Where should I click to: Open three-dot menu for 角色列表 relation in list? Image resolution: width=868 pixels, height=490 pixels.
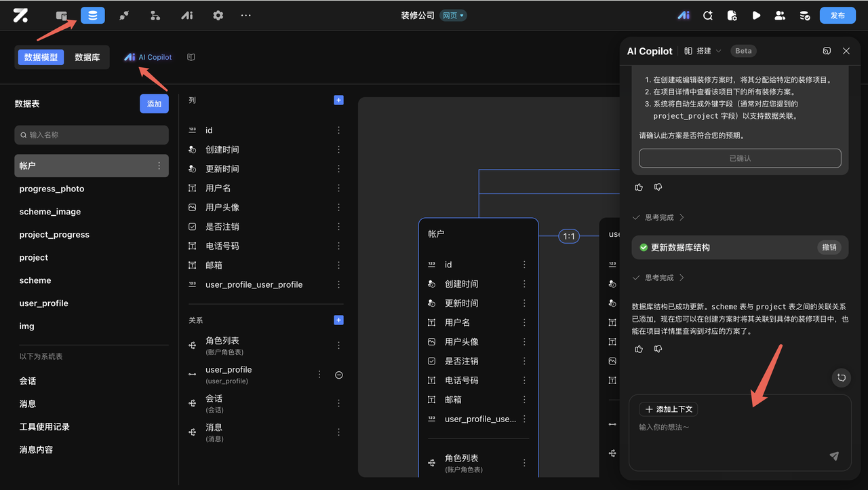[339, 345]
